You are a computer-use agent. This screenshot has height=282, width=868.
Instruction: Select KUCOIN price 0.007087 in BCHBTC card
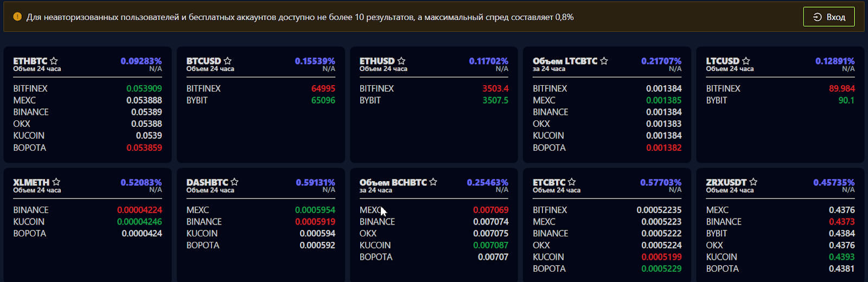tap(491, 245)
